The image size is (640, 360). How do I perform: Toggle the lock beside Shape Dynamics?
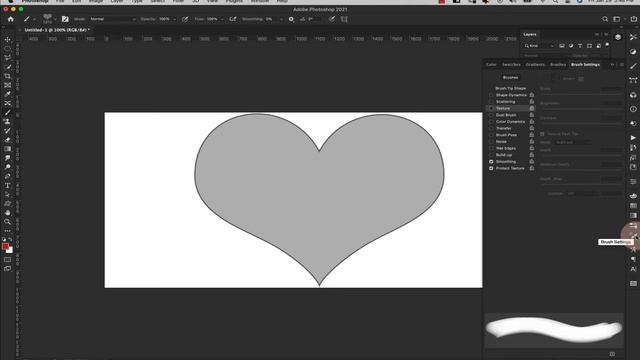point(532,95)
